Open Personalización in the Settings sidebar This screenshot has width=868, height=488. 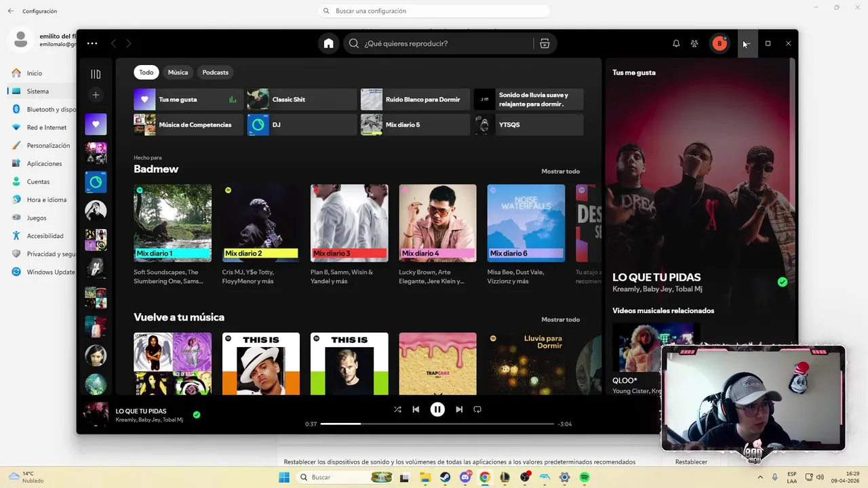point(41,146)
